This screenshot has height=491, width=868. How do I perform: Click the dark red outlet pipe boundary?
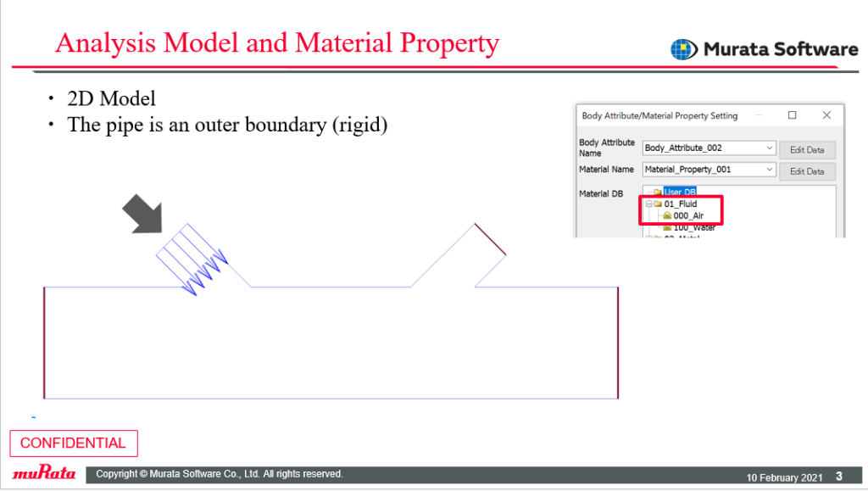[x=490, y=239]
